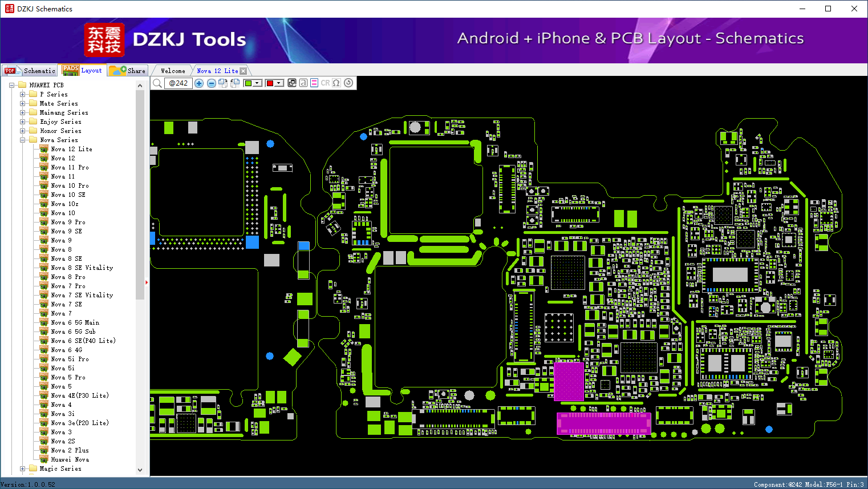Expand the P Series folder
Image resolution: width=868 pixels, height=489 pixels.
click(x=22, y=94)
